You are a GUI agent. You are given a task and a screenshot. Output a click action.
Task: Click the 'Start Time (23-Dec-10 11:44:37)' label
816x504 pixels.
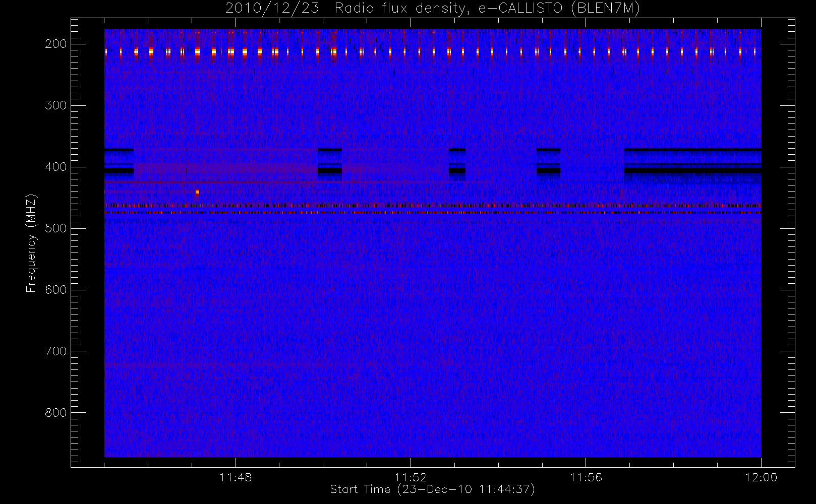click(x=432, y=489)
